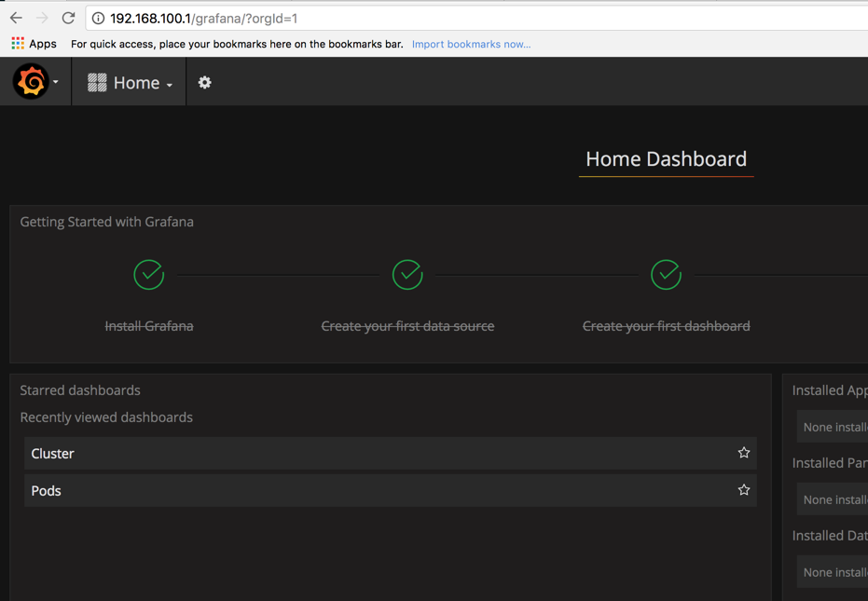Screen dimensions: 868x601
Task: Click the Install Grafana checkmark icon
Action: coord(149,275)
